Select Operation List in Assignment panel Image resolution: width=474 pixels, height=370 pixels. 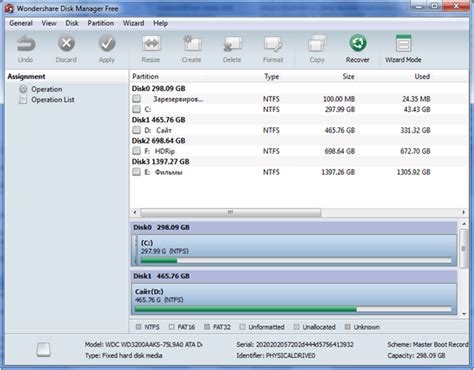(x=53, y=100)
